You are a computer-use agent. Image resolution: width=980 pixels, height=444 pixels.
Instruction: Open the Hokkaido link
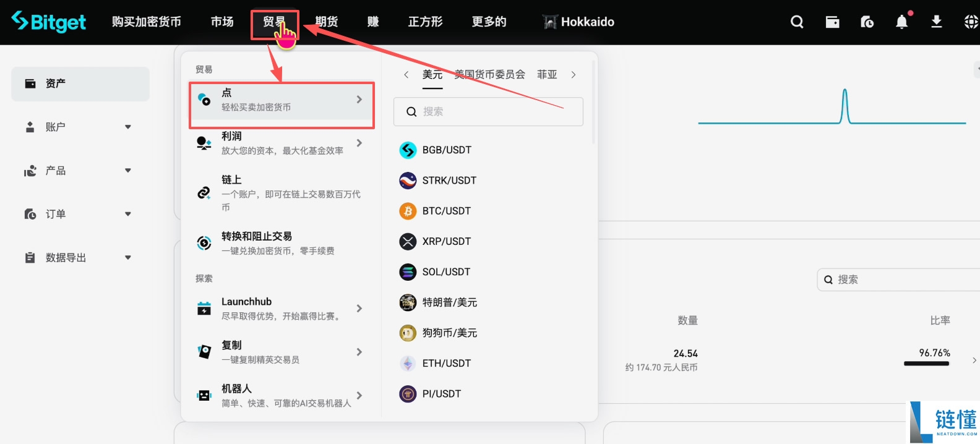point(587,22)
